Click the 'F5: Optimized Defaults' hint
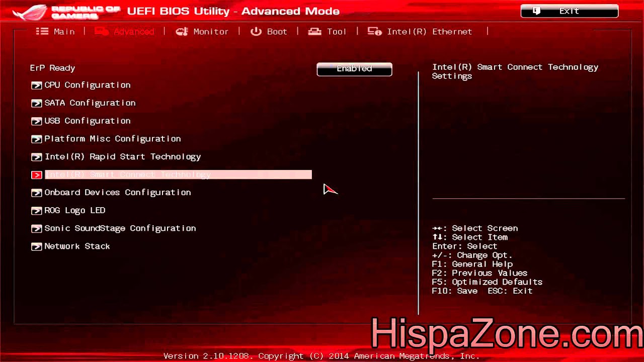The height and width of the screenshot is (362, 644). [487, 282]
